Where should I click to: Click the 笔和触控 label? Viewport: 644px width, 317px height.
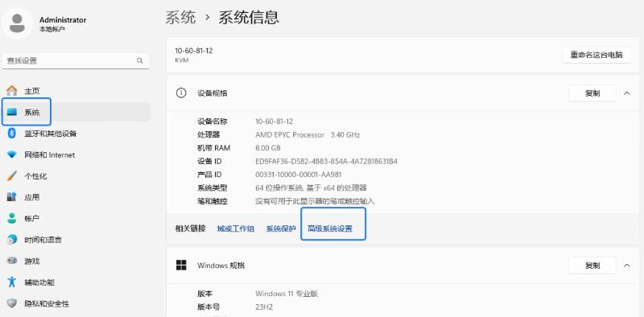tap(212, 201)
